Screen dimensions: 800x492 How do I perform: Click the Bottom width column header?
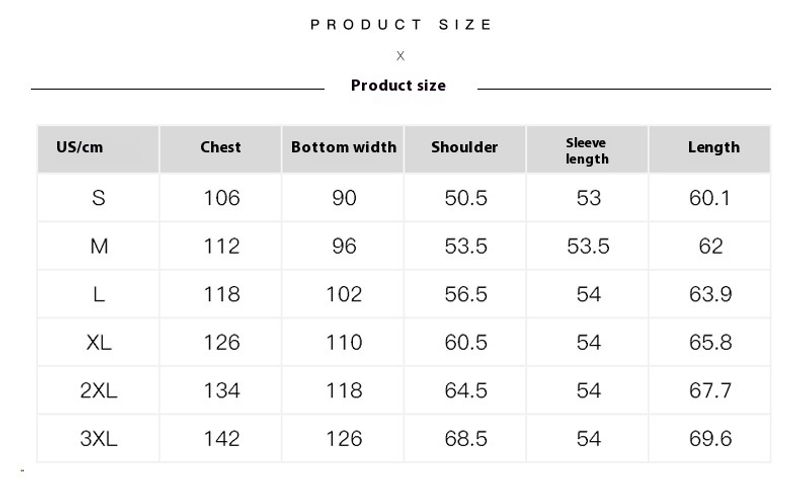click(344, 148)
